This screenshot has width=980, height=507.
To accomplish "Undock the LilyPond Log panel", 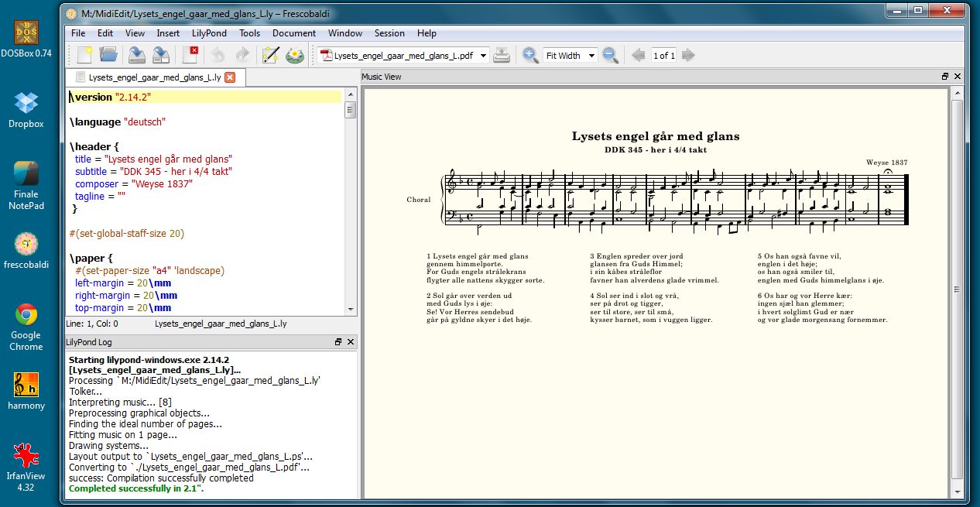I will pos(338,341).
